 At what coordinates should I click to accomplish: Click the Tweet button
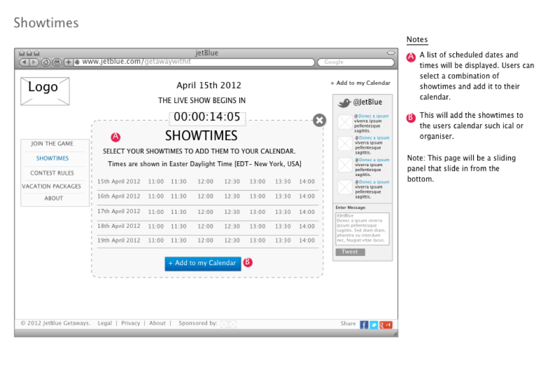[x=350, y=252]
